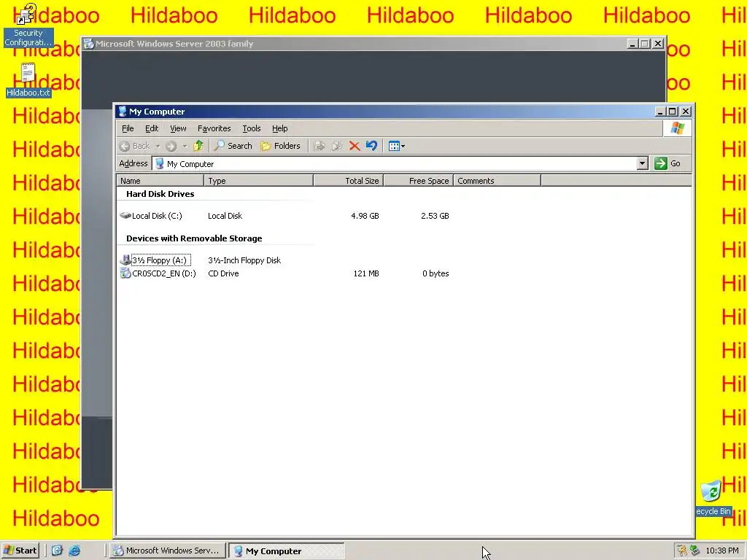747x560 pixels.
Task: Click the 2.53 GB free space value
Action: click(x=435, y=216)
